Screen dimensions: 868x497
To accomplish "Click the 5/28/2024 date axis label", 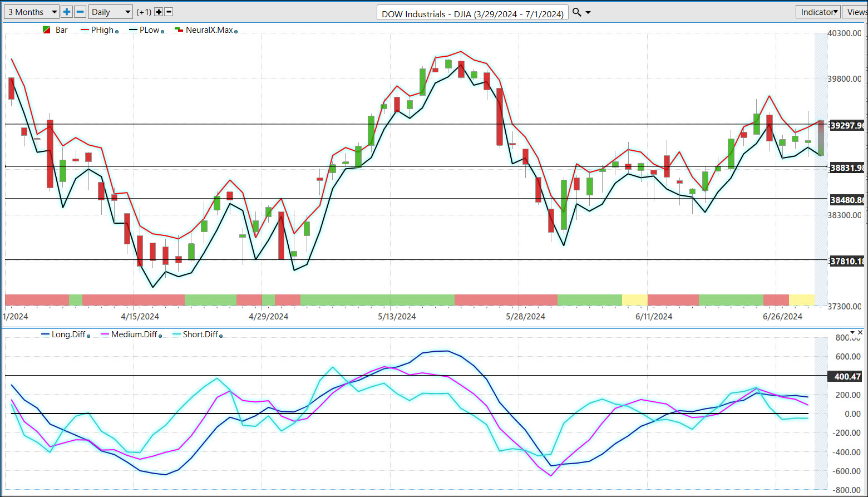I will [525, 317].
